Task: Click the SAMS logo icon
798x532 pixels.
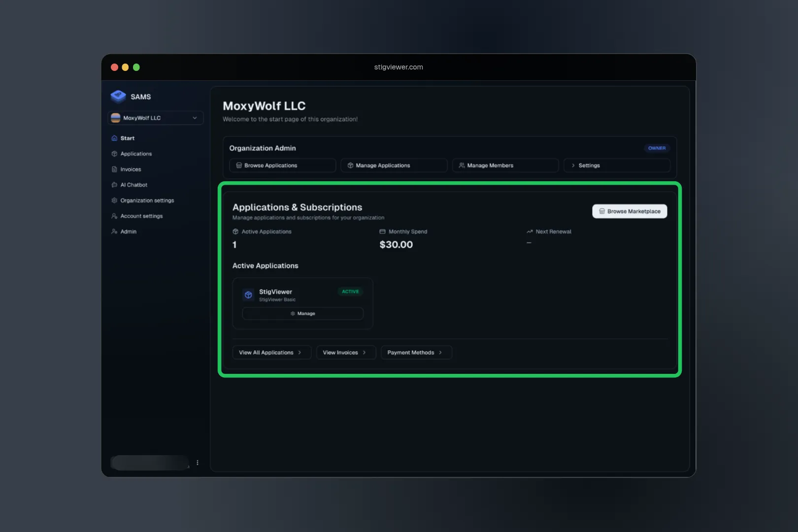Action: click(118, 97)
